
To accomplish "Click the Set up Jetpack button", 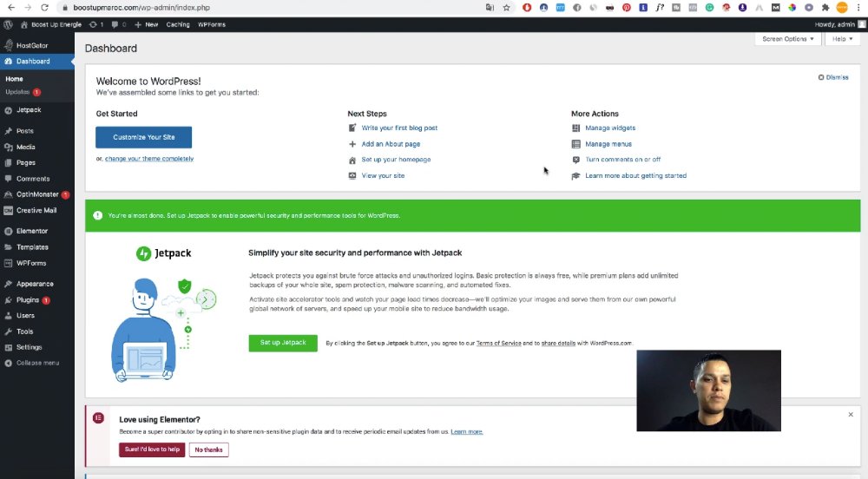I will click(x=283, y=343).
